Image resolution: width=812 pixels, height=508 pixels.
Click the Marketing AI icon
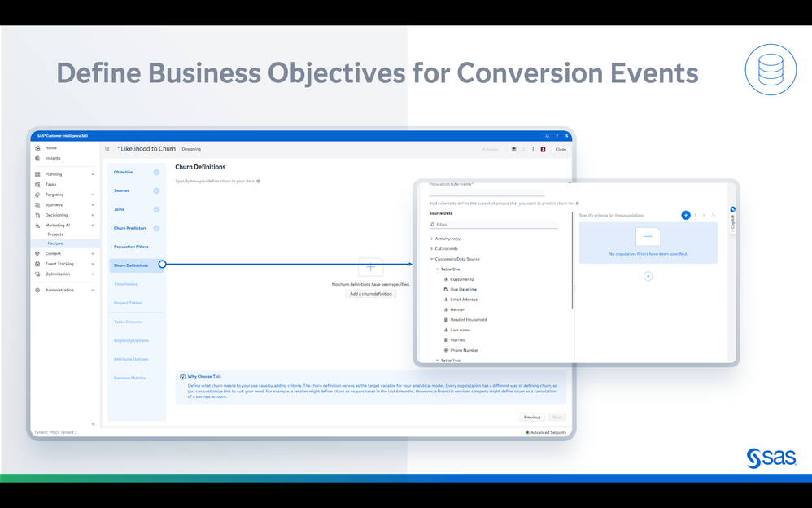(x=37, y=226)
